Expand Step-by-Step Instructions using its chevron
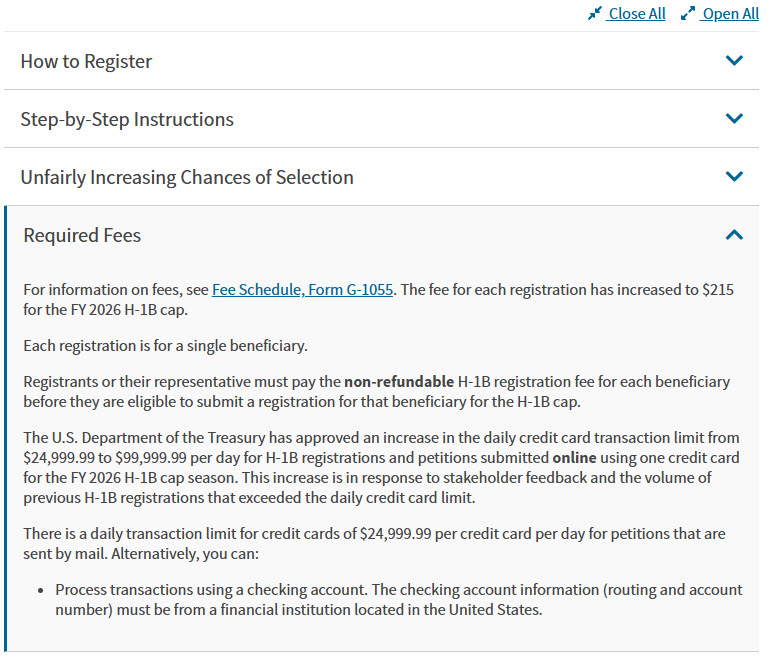772x662 pixels. 734,119
